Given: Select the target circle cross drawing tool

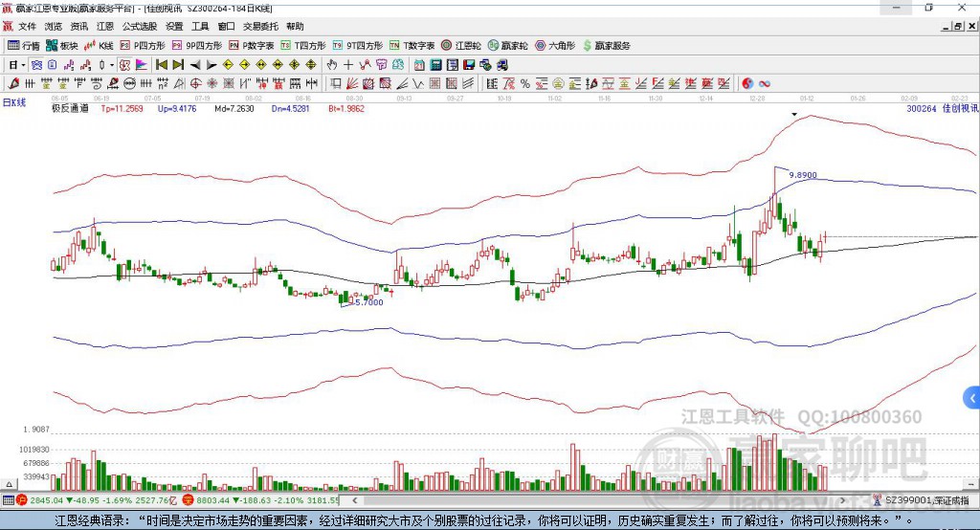Looking at the screenshot, I should click(x=195, y=84).
